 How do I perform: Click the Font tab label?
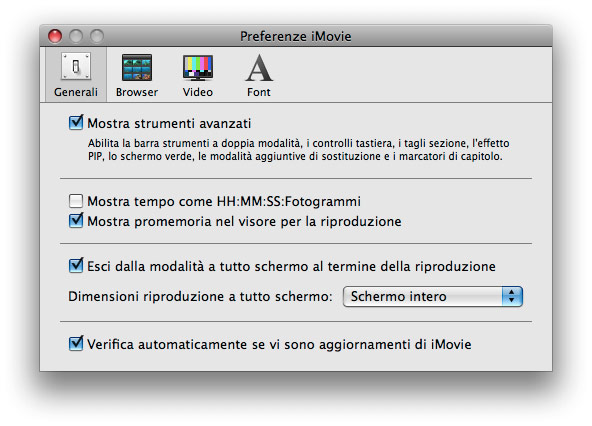click(x=259, y=92)
